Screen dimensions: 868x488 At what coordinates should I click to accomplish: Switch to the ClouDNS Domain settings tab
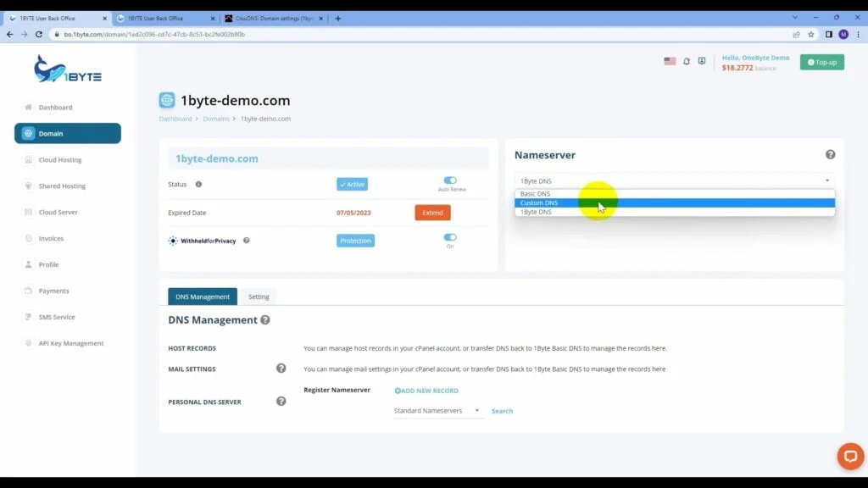coord(274,19)
